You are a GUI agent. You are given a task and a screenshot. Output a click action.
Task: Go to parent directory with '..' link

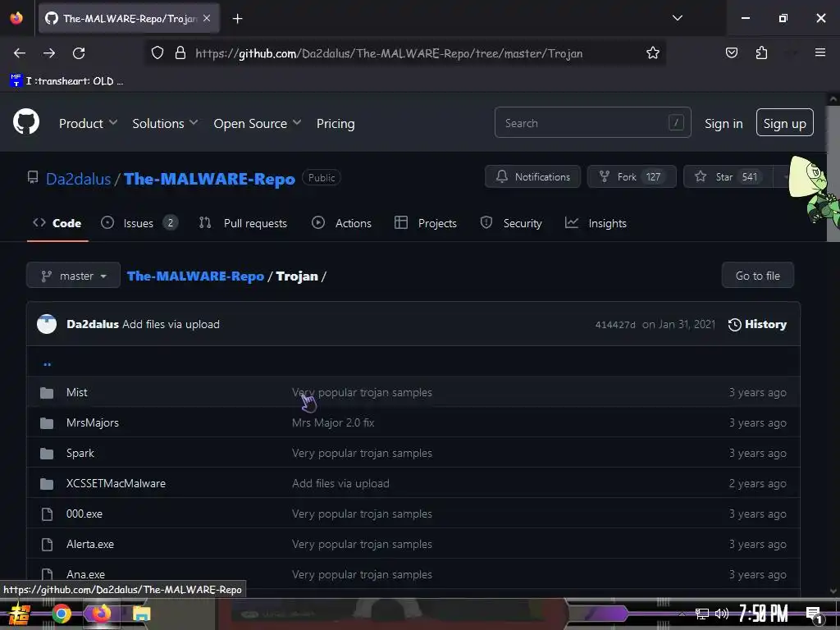[x=47, y=364]
